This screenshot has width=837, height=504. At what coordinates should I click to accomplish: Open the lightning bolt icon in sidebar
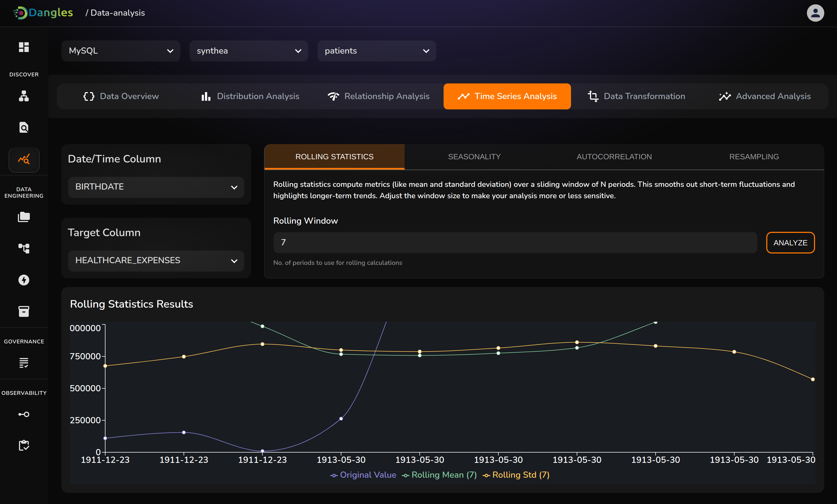pos(24,280)
